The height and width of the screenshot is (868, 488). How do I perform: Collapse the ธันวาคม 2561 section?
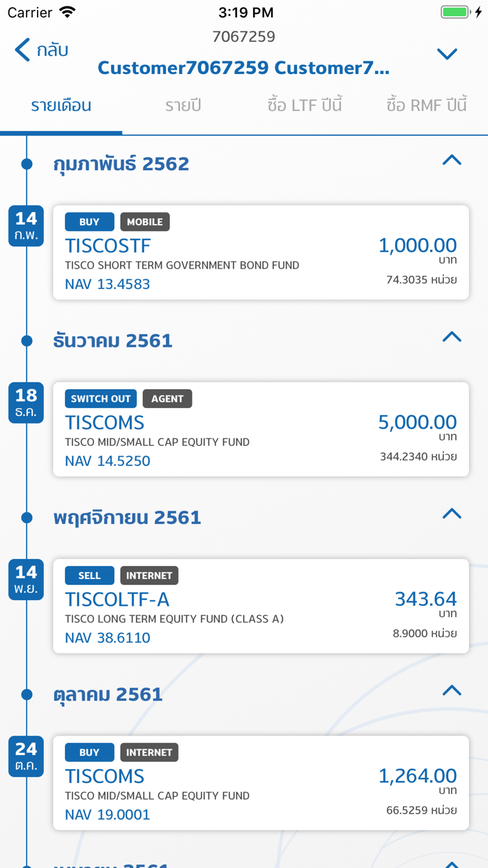(452, 337)
